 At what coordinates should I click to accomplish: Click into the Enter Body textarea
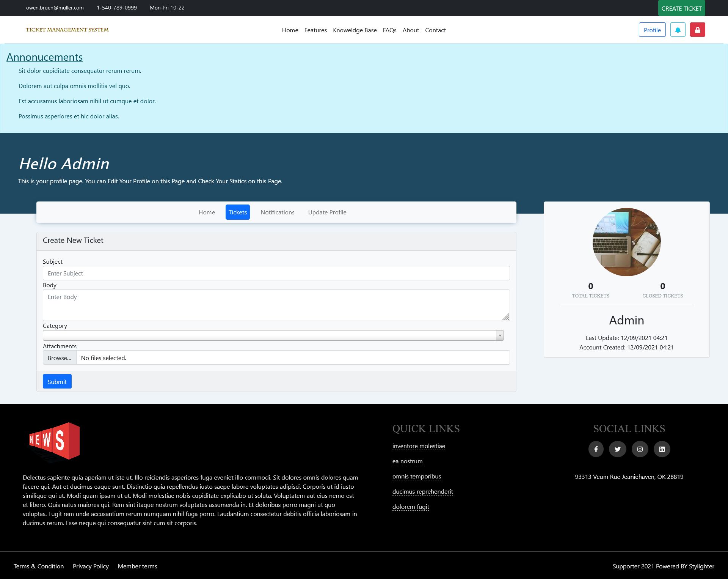(276, 305)
